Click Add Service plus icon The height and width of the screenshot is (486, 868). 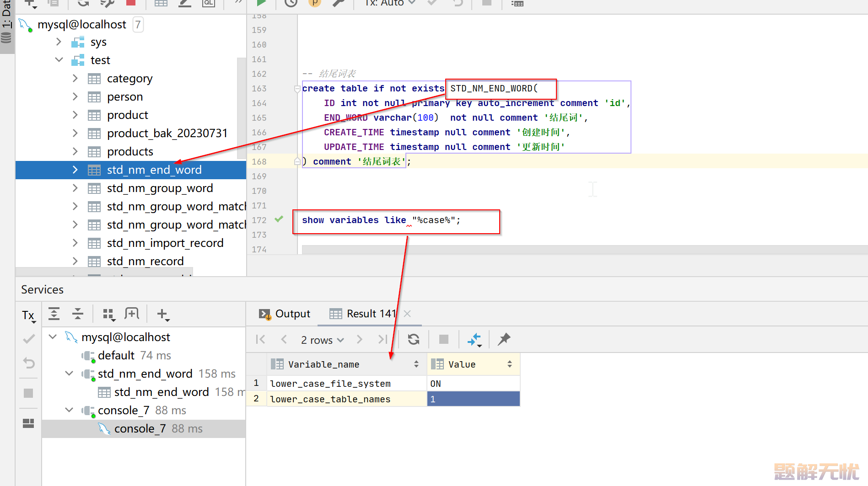pos(163,314)
